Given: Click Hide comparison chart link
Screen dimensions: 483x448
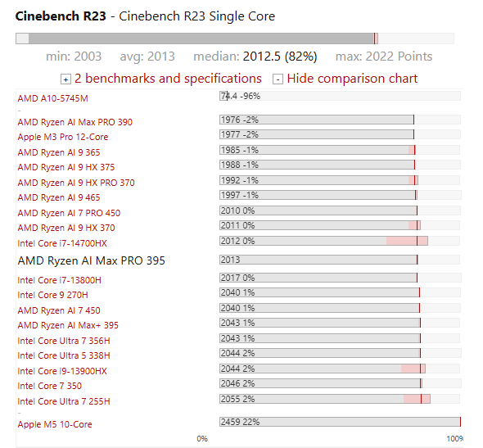Looking at the screenshot, I should (x=352, y=79).
